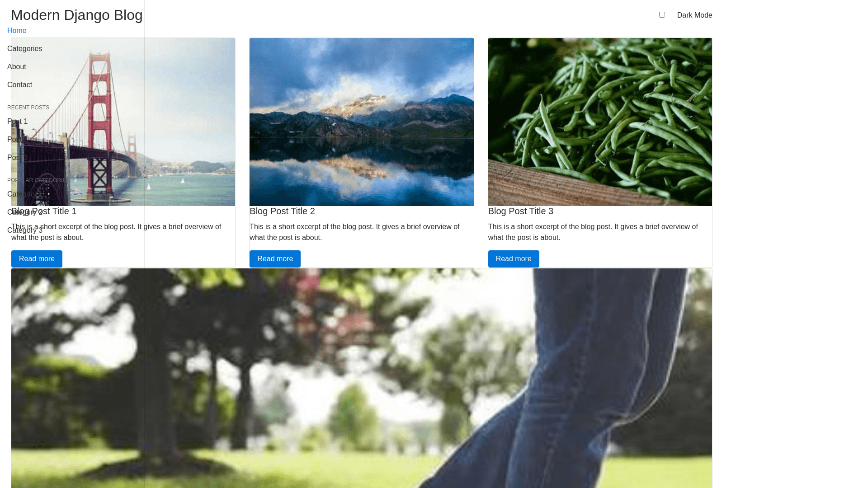Click the Blog Post Title 2 heading
Screen dimensions: 868x488
[282, 211]
